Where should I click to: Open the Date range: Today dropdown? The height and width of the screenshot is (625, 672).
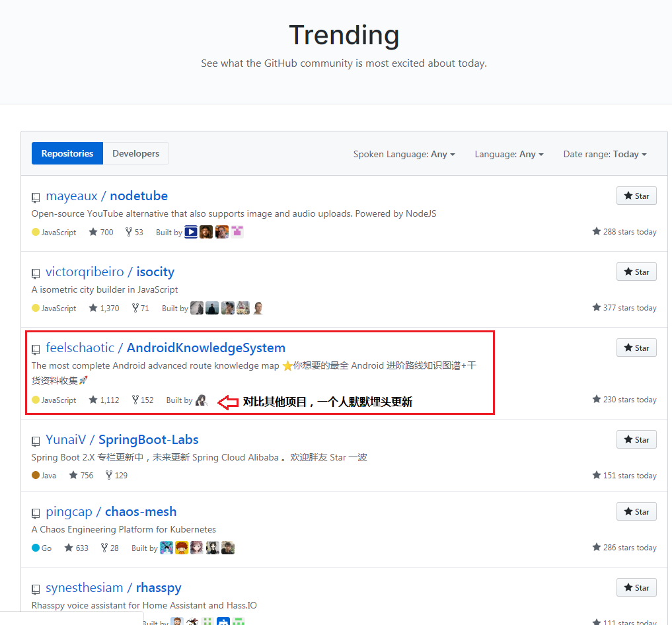[605, 154]
